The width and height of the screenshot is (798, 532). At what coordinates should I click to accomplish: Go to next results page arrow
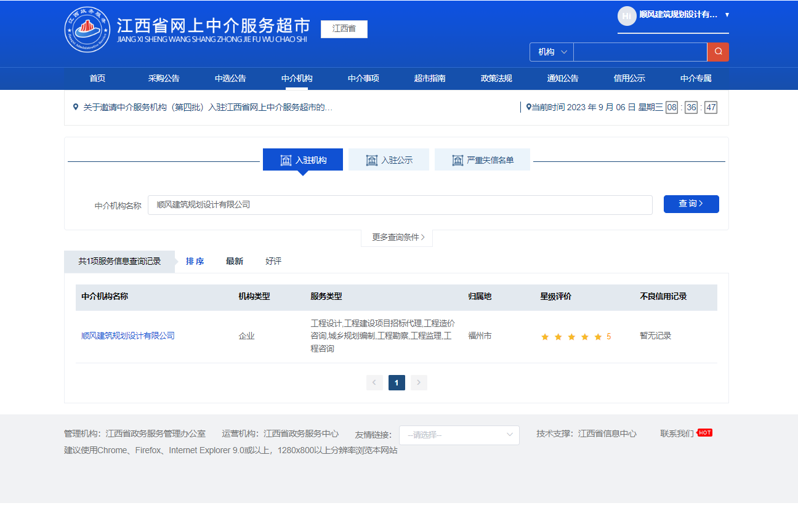pos(419,383)
